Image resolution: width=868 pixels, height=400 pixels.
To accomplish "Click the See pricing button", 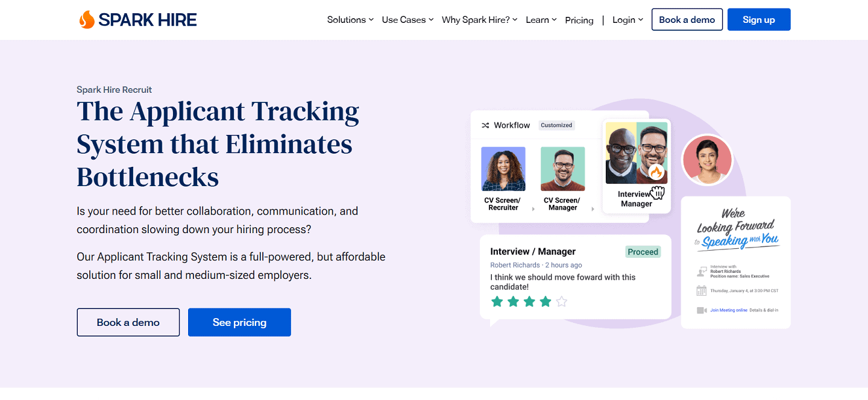I will pyautogui.click(x=239, y=322).
